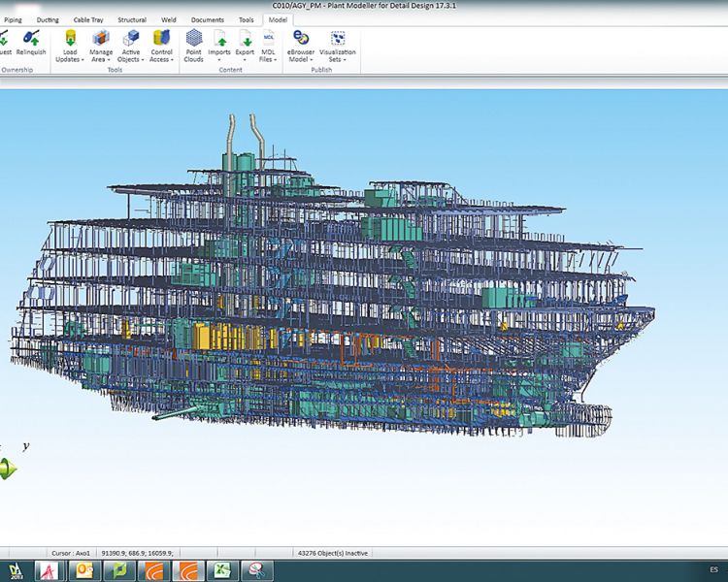Screen dimensions: 728x582
Task: Switch to the Ducting tab
Action: point(48,20)
